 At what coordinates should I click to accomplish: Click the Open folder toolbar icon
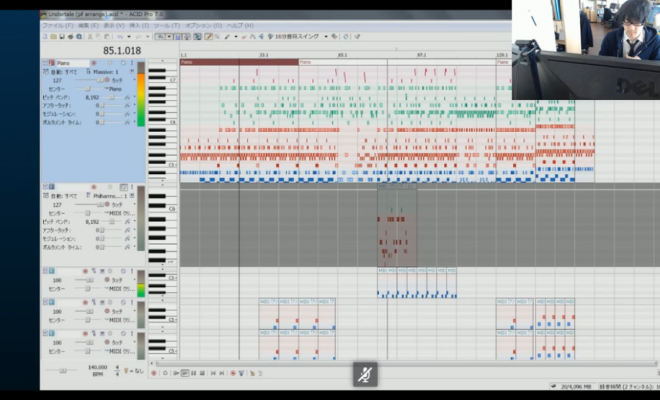(55, 36)
